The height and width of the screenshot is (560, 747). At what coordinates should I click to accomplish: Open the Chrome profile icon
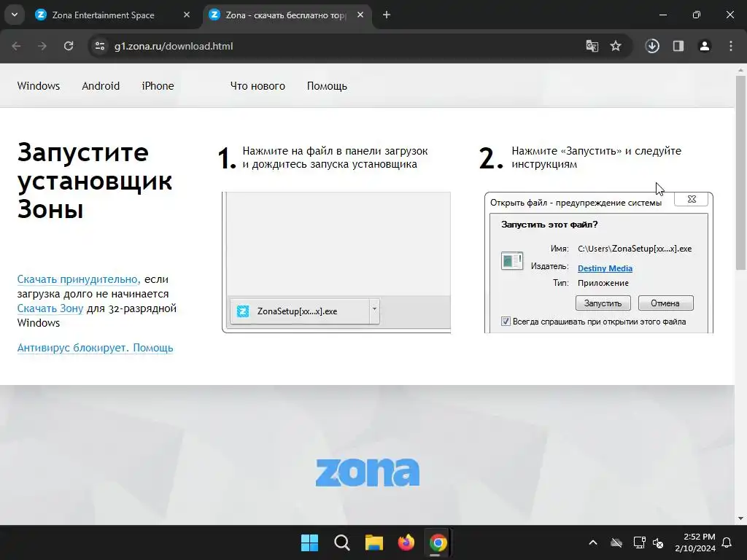pyautogui.click(x=705, y=46)
